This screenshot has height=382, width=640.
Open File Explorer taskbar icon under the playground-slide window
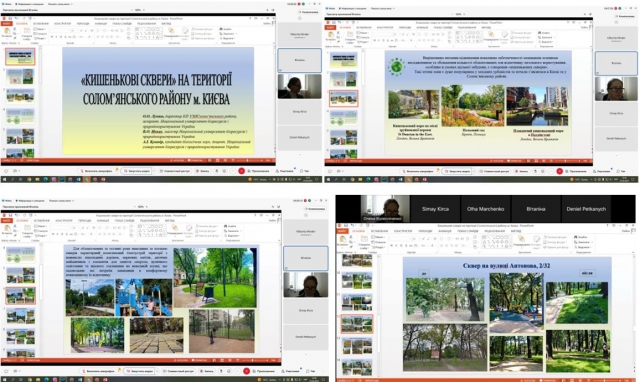point(38,379)
